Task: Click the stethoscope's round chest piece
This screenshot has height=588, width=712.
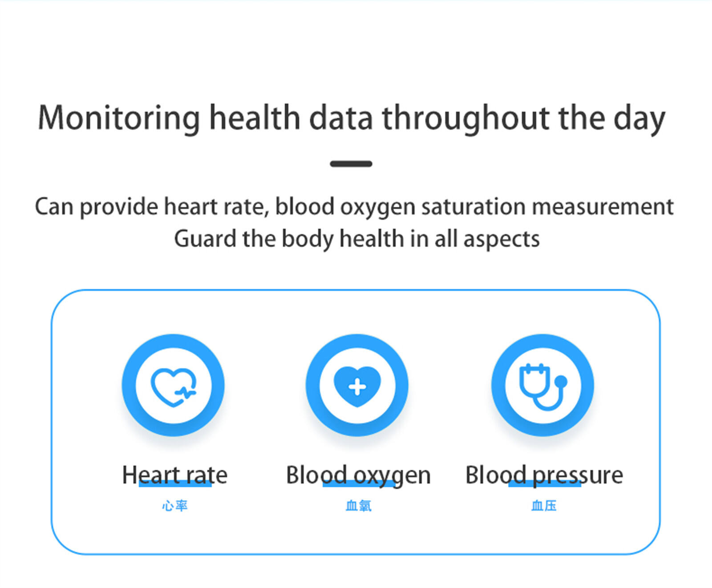Action: [x=561, y=382]
